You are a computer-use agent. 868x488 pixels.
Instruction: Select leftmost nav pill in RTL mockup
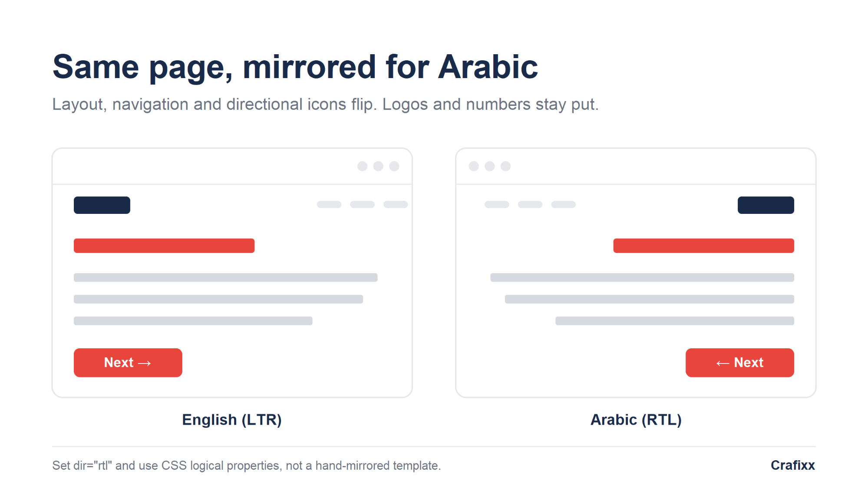click(x=497, y=204)
